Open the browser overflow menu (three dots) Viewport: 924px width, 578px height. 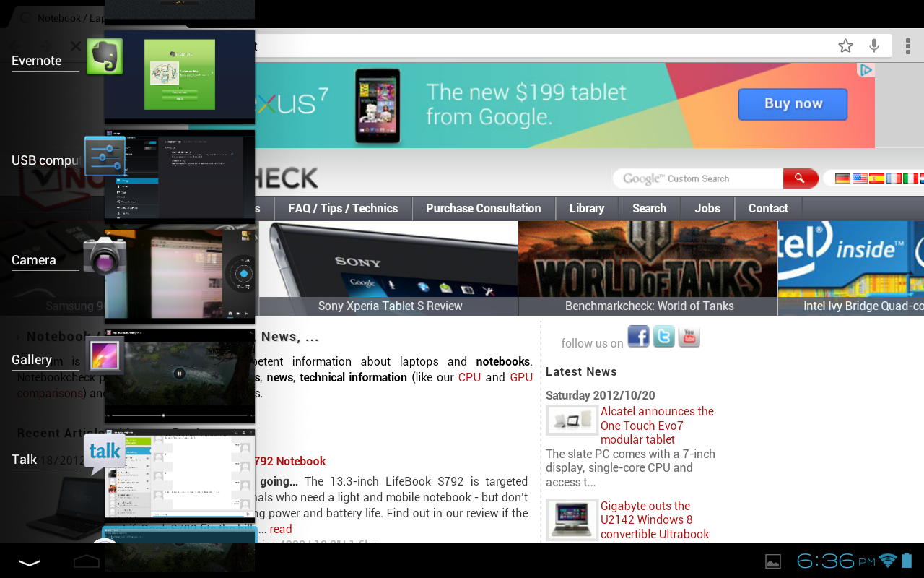[907, 46]
